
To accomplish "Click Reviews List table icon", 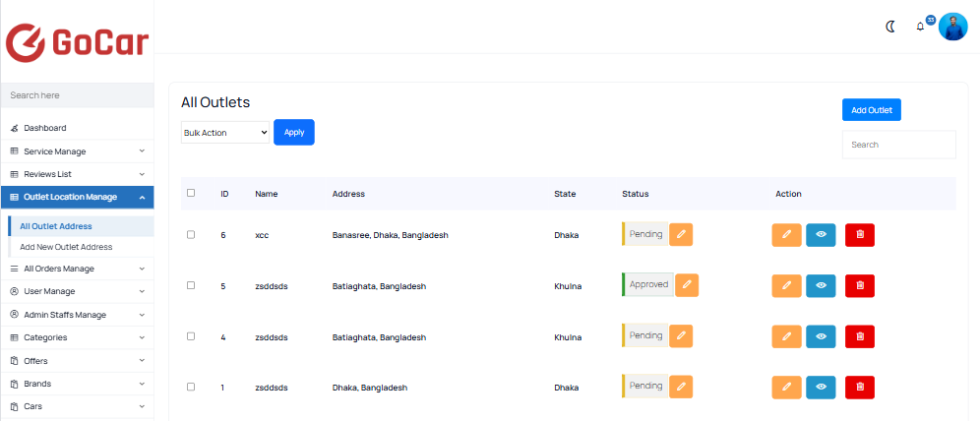I will [x=15, y=174].
